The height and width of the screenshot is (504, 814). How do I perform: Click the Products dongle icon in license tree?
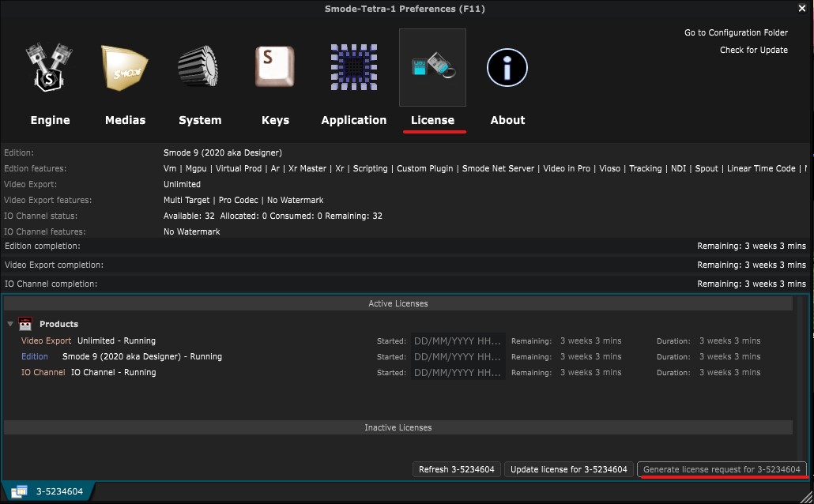pyautogui.click(x=25, y=324)
